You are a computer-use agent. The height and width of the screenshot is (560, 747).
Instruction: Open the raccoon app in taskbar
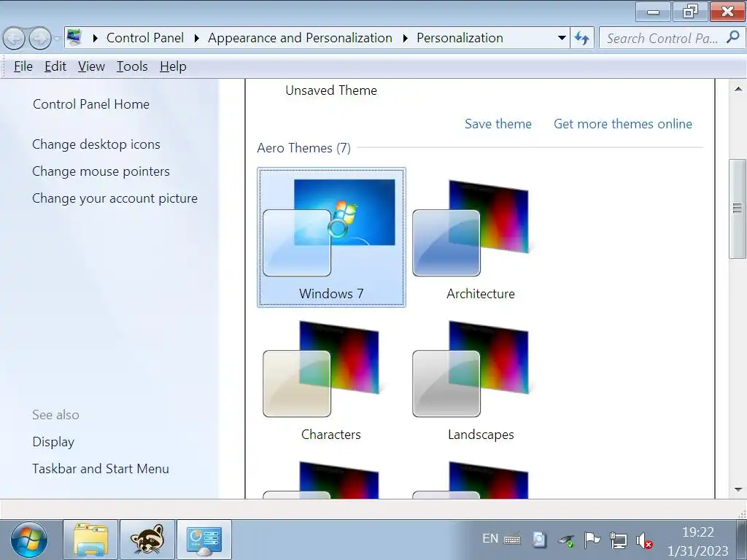(147, 540)
